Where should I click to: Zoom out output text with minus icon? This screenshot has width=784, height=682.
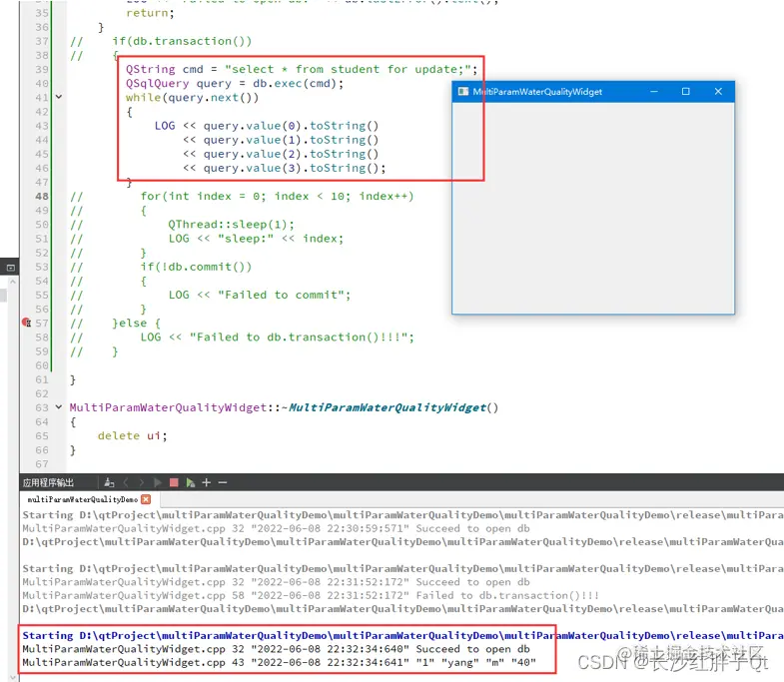(223, 482)
